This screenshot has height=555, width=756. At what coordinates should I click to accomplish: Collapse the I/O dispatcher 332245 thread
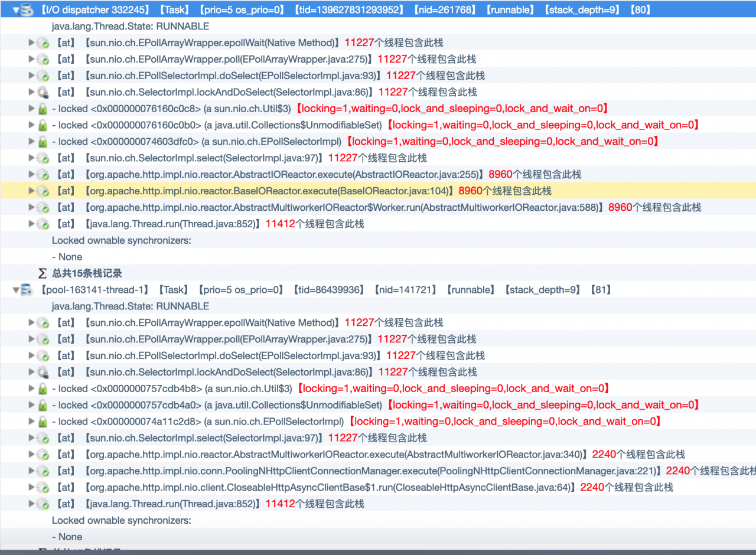point(16,10)
